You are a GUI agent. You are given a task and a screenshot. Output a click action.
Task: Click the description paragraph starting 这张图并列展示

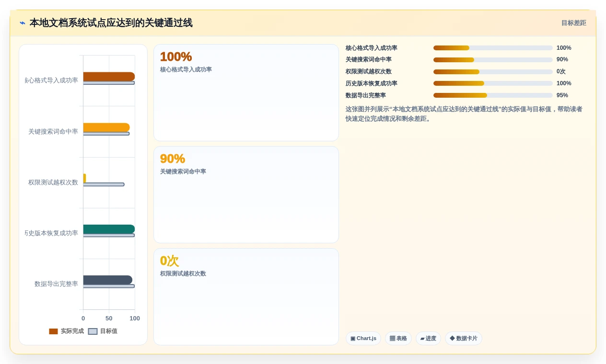click(x=464, y=114)
